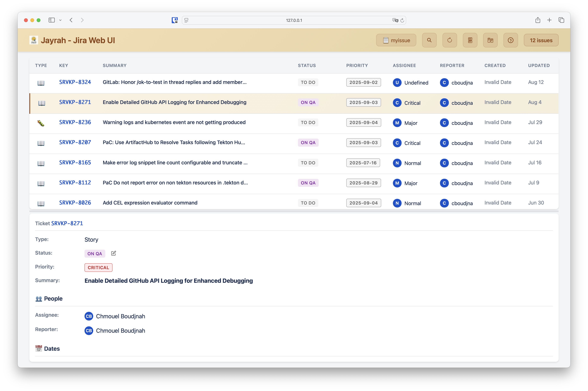588x391 pixels.
Task: Open issue link SRVKP-8324
Action: tap(75, 82)
